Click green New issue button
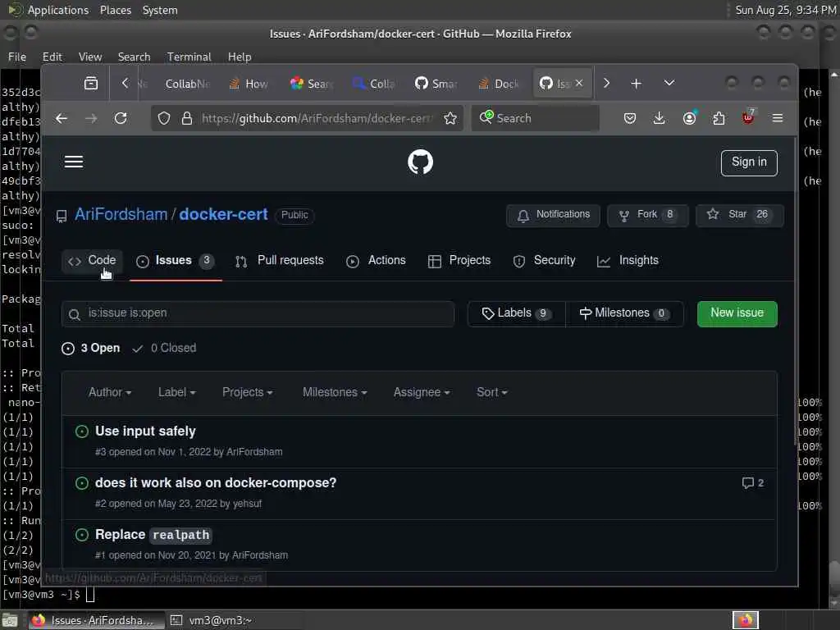The image size is (840, 630). [x=737, y=313]
